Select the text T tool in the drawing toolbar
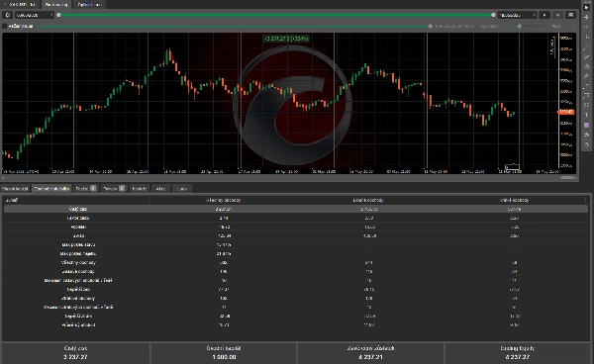 pyautogui.click(x=586, y=115)
